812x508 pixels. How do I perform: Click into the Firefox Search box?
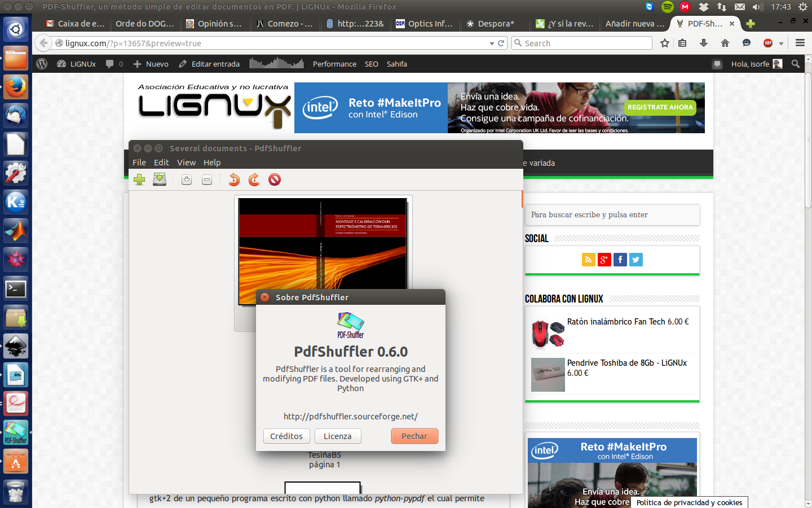[582, 43]
